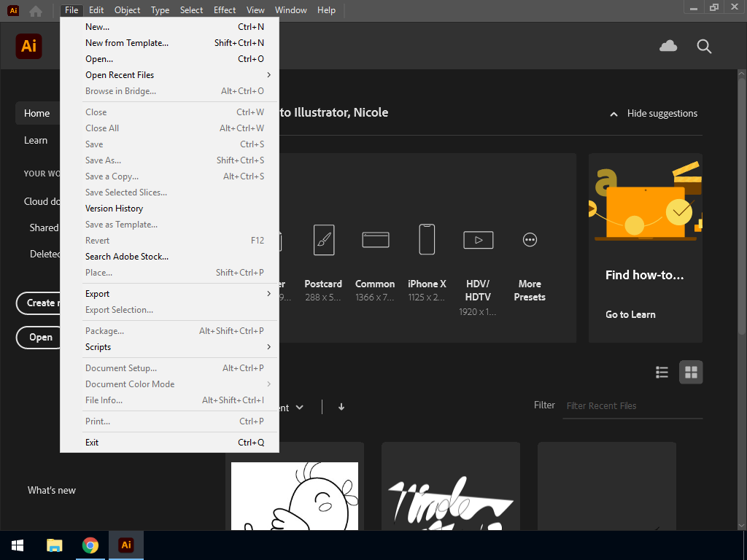747x560 pixels.
Task: Select the Postcard preset icon
Action: click(324, 239)
